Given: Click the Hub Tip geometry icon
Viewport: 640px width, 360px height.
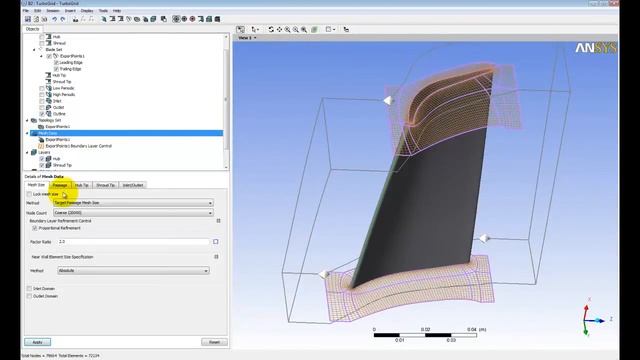Looking at the screenshot, I should point(49,75).
